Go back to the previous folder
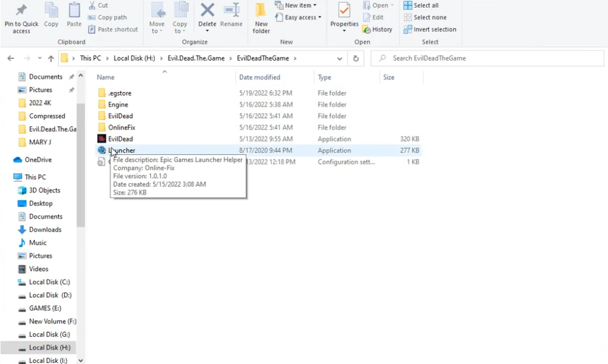The height and width of the screenshot is (364, 608). 11,59
